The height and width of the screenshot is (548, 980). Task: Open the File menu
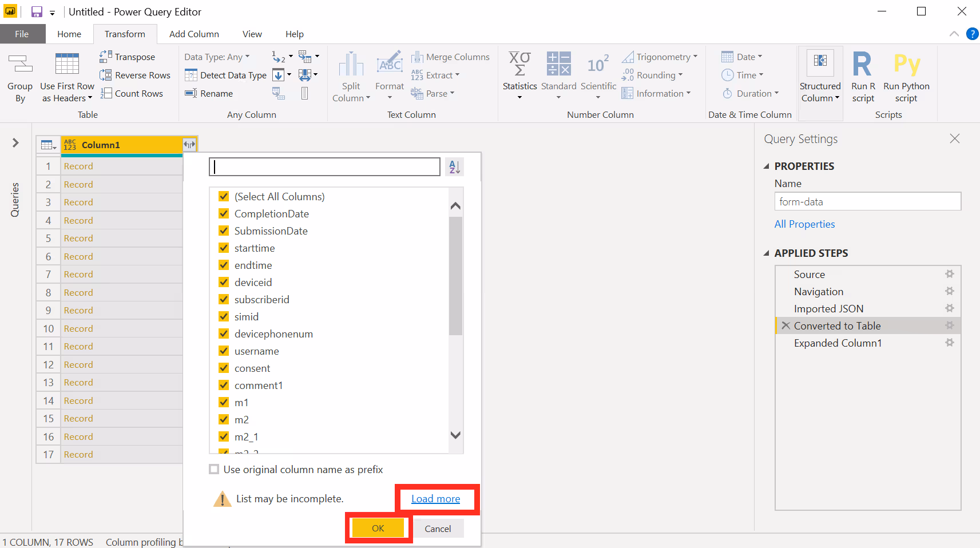click(22, 34)
